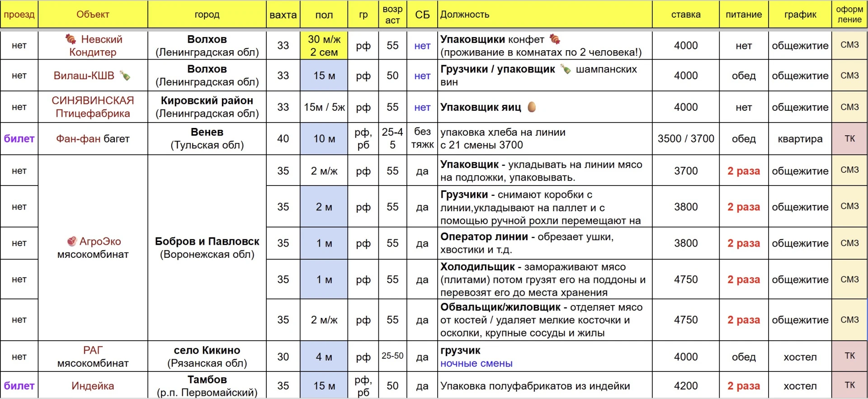The height and width of the screenshot is (399, 868).
Task: Click the ТК cell in Фан-фан багет row
Action: point(850,139)
